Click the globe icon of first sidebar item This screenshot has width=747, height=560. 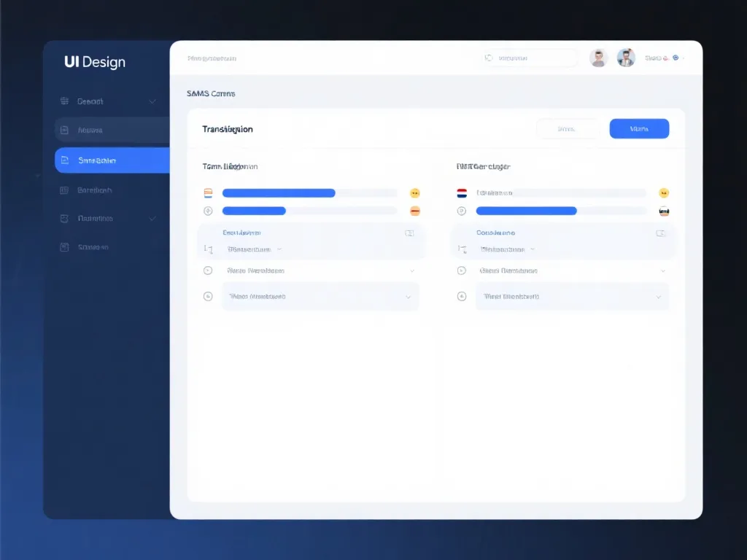pos(64,101)
